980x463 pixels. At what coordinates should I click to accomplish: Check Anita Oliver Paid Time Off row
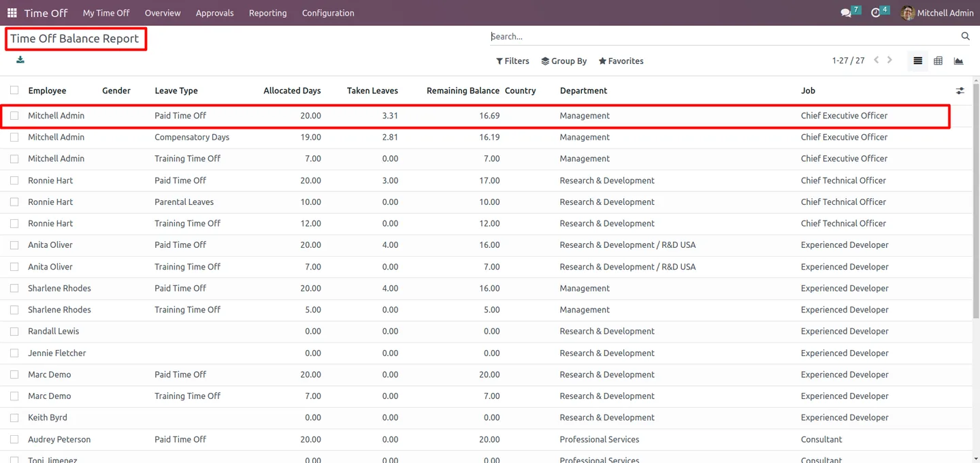pyautogui.click(x=14, y=245)
